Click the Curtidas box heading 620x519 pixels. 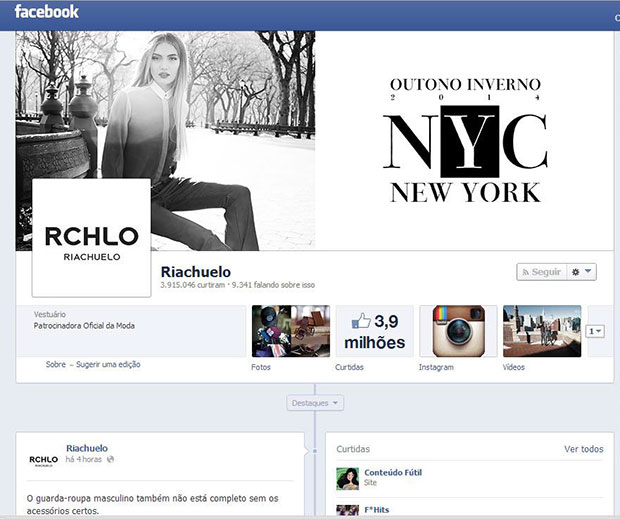pyautogui.click(x=353, y=449)
